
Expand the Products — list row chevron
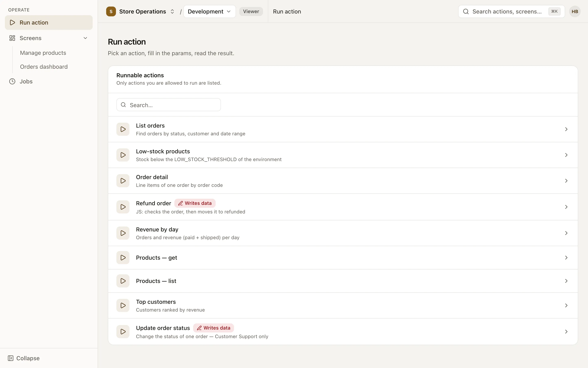coord(566,281)
